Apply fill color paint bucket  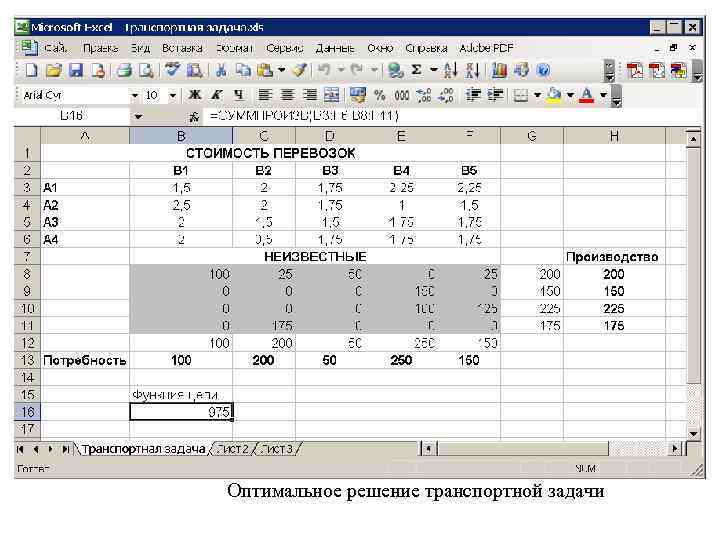[555, 95]
